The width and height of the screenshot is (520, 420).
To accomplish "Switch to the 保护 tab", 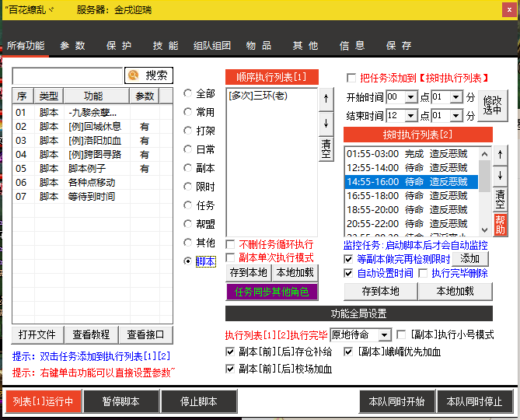I will (x=119, y=46).
